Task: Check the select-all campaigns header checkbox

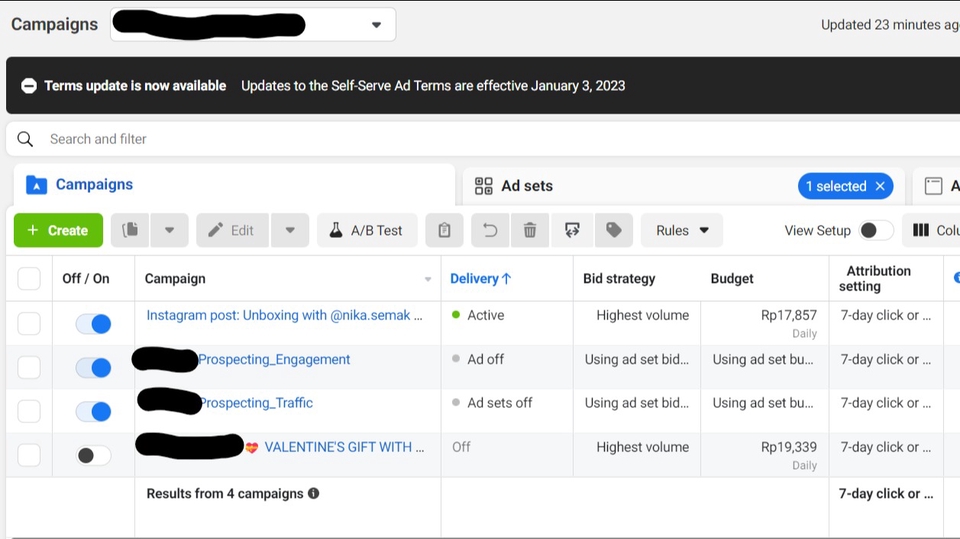Action: (29, 278)
